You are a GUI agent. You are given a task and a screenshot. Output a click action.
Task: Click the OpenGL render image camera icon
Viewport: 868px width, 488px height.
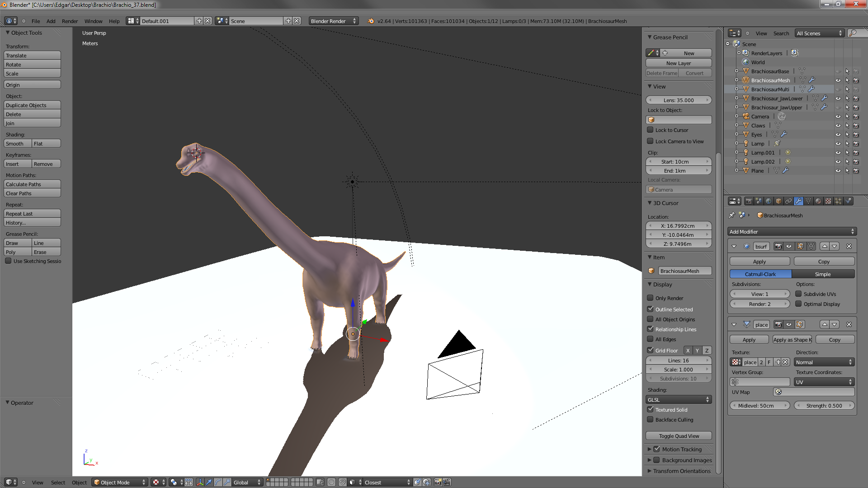(x=438, y=482)
